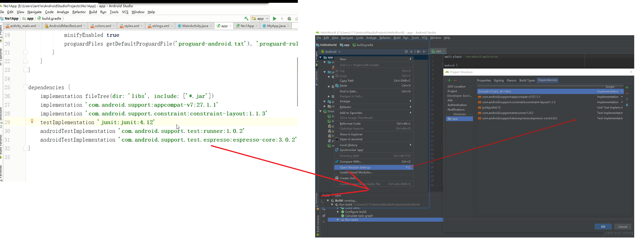Click the green hammer Make Project icon

[246, 18]
